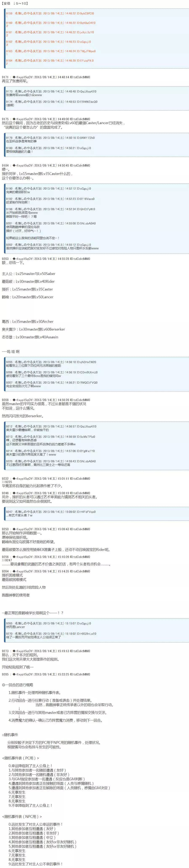Click reply 9205 header in quoted block
This screenshot has height=868, width=189.
point(51,362)
